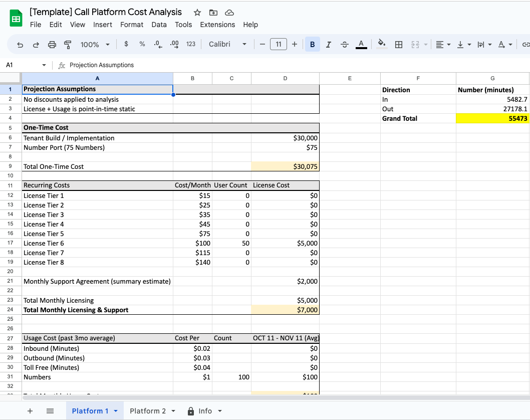Toggle Italic formatting
530x420 pixels.
(328, 44)
